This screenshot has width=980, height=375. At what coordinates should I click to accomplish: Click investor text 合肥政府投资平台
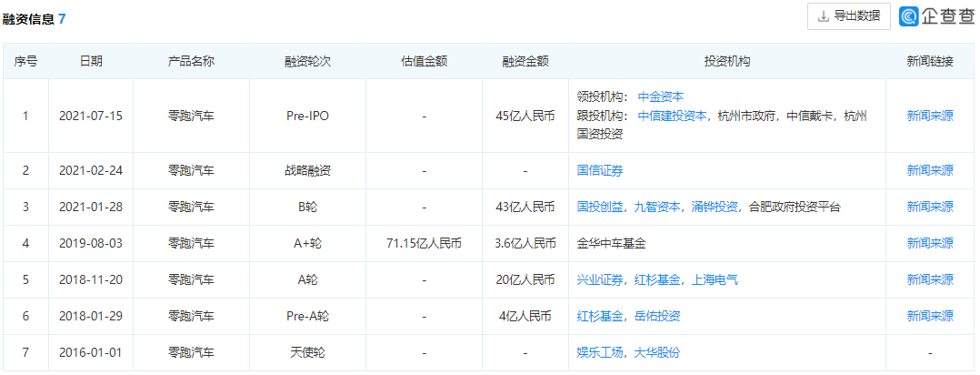click(x=795, y=207)
